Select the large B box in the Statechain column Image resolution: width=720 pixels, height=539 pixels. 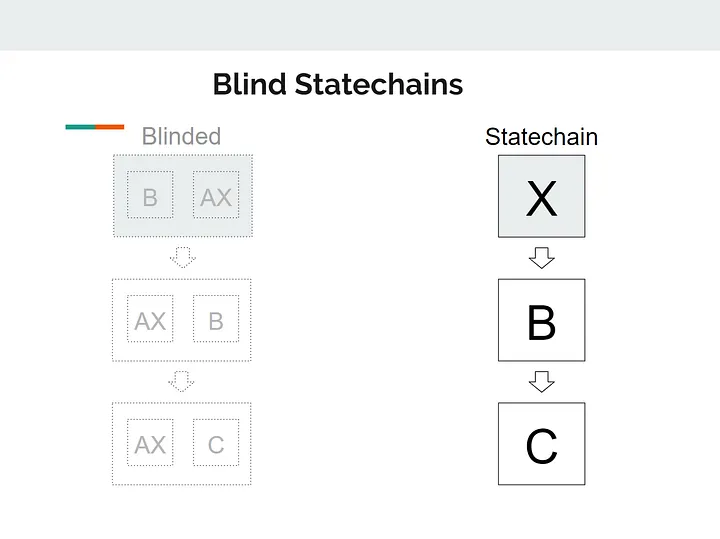(541, 320)
